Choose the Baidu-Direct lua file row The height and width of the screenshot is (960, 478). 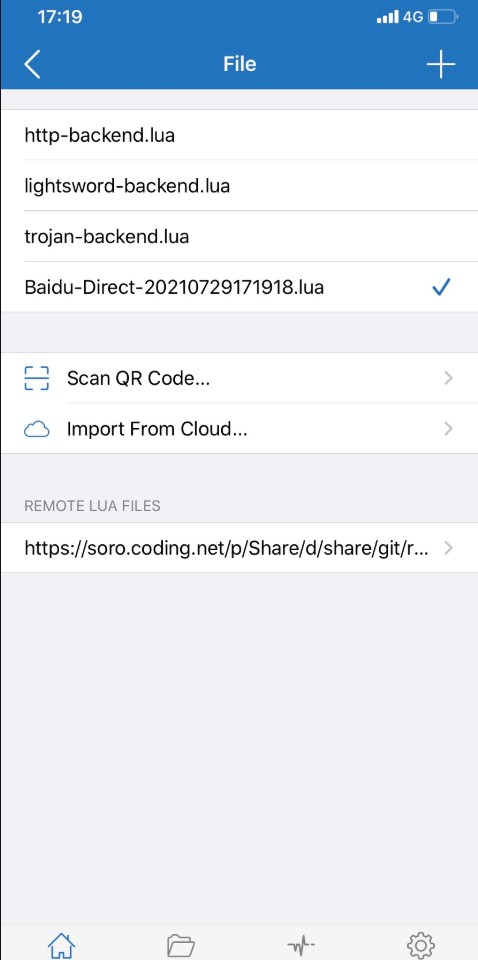[239, 287]
